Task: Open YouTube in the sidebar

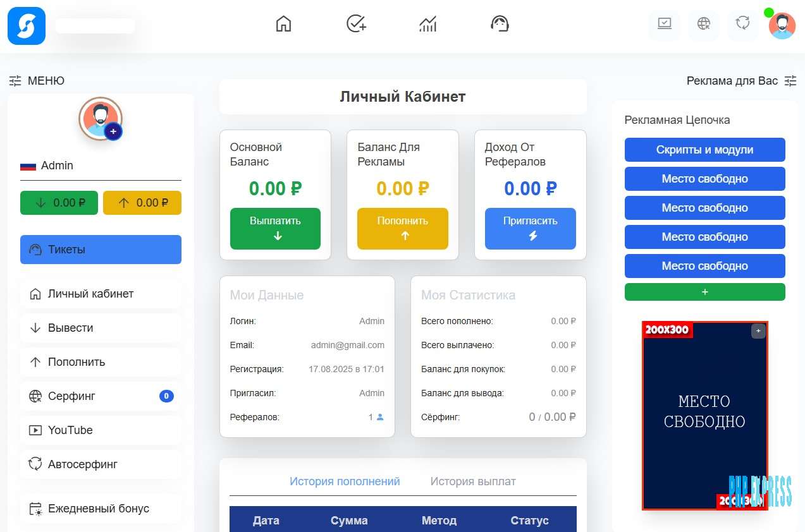Action: point(101,430)
